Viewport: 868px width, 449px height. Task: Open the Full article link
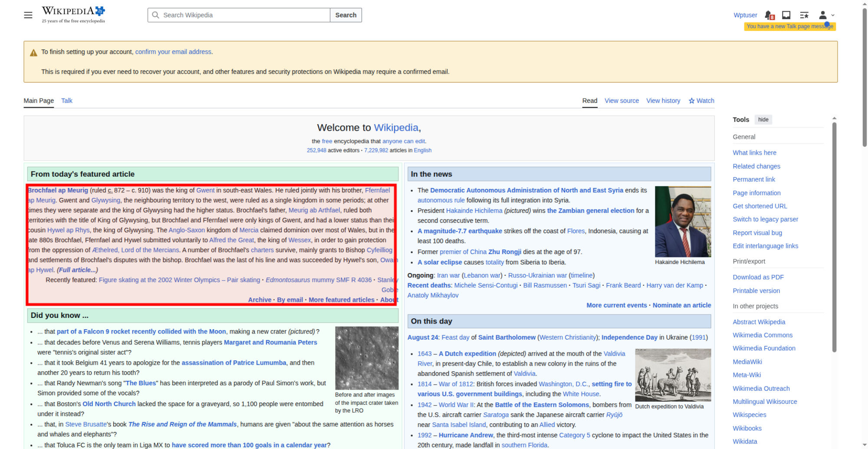tap(77, 270)
